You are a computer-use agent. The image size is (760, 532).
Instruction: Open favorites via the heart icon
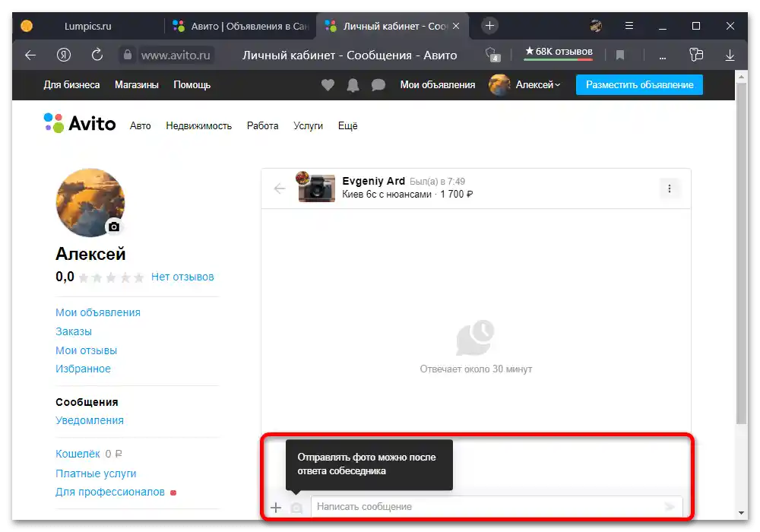tap(328, 85)
